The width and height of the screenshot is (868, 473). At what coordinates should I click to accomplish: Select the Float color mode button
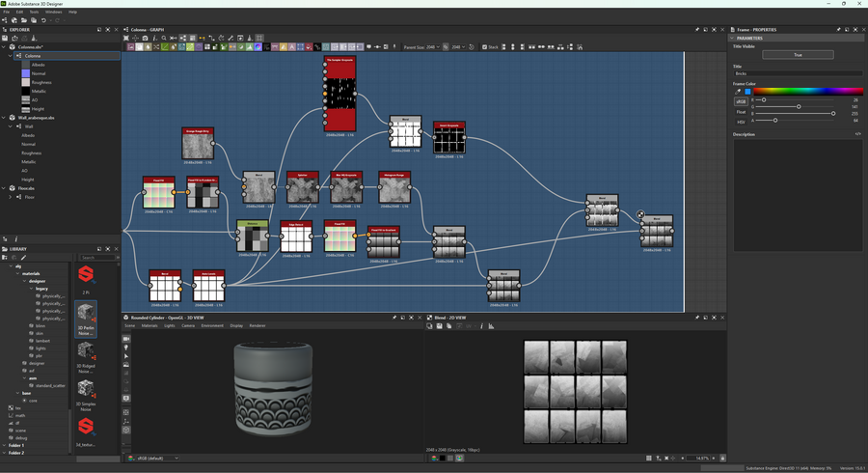(x=741, y=112)
